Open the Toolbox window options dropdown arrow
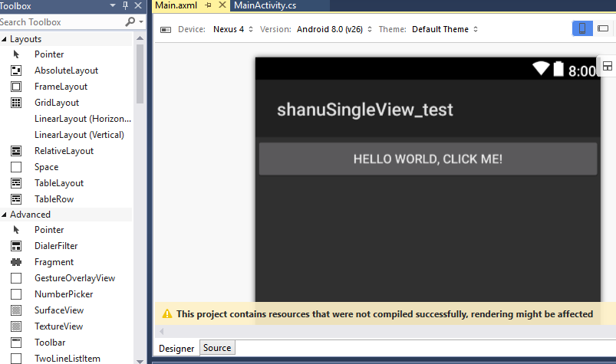Viewport: 616px width, 364px height. 113,5
